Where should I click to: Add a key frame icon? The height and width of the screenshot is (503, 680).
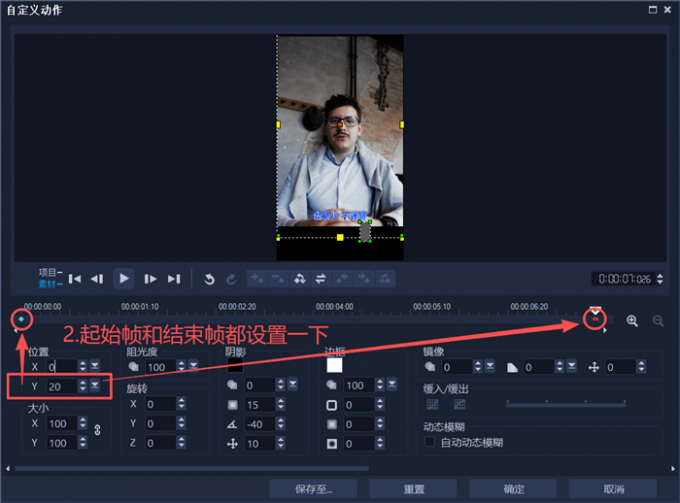[257, 278]
